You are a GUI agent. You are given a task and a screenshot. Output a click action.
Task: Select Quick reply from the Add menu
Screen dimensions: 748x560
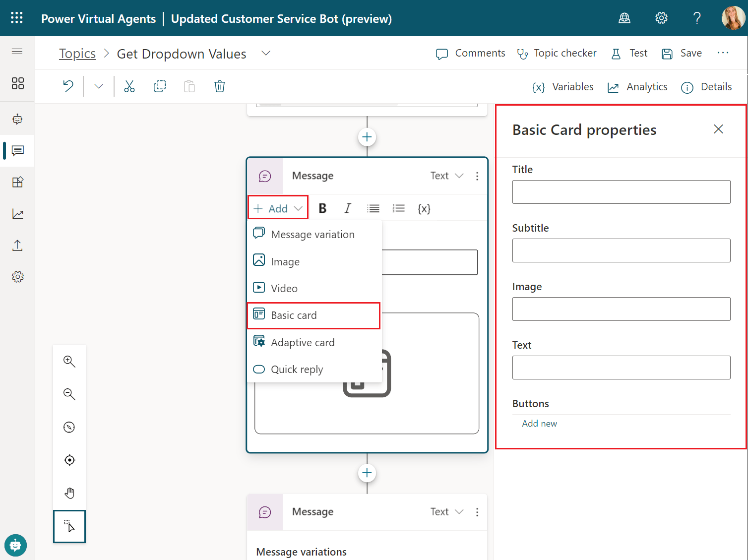click(x=314, y=369)
